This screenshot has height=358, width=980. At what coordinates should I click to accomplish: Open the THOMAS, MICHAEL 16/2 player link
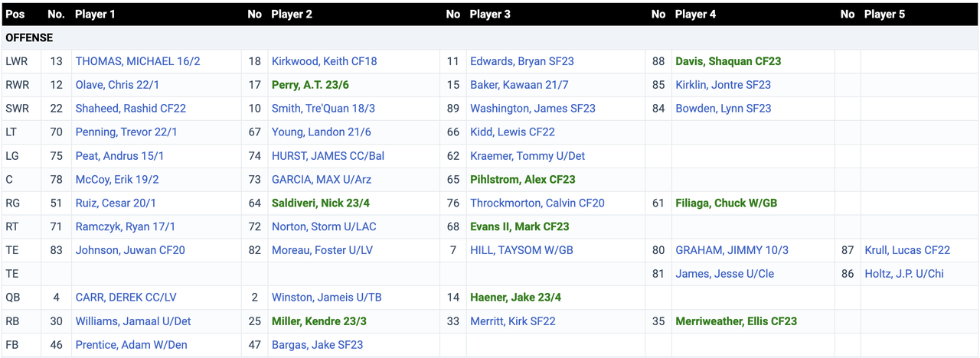pos(137,61)
